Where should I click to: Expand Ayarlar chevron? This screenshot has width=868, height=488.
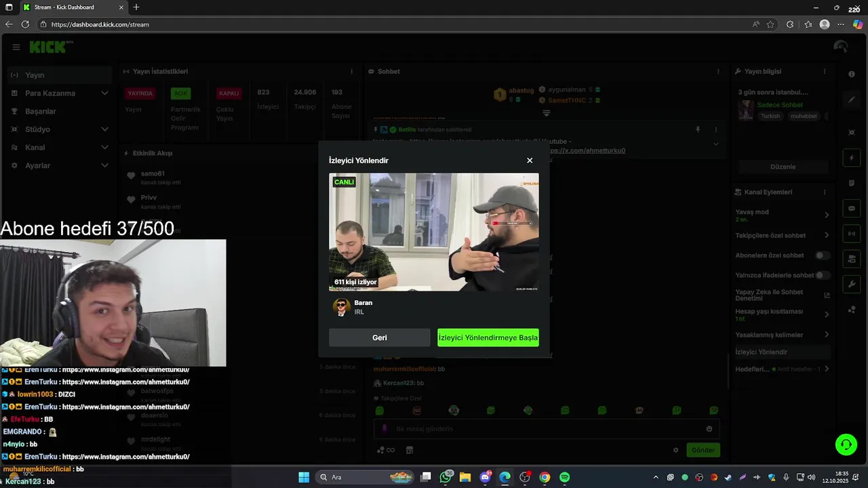(x=104, y=165)
